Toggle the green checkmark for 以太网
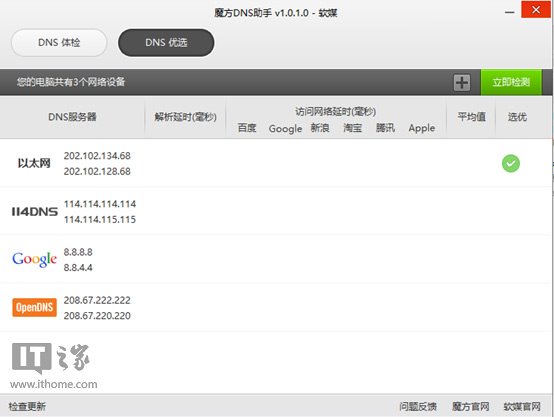The image size is (554, 417). [x=511, y=163]
